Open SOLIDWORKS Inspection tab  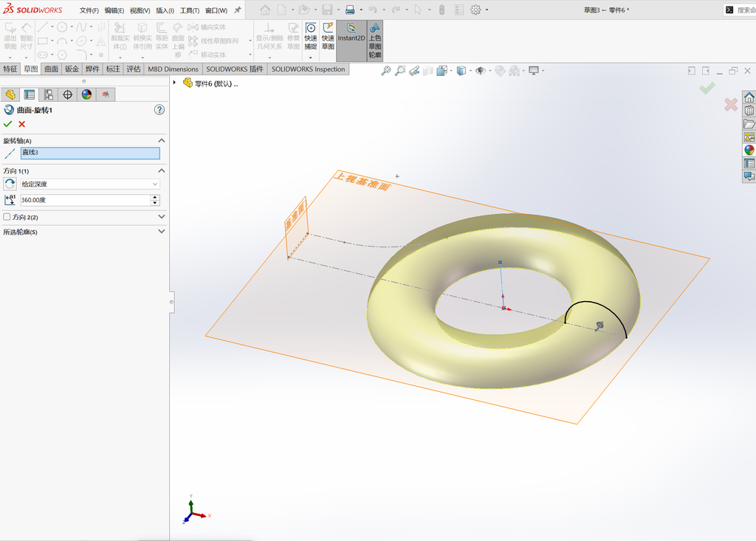308,69
